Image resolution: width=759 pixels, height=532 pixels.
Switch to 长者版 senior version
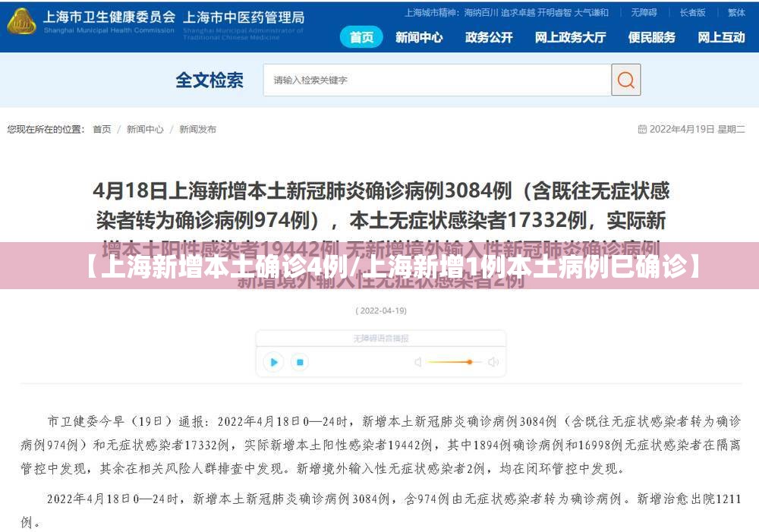[693, 13]
